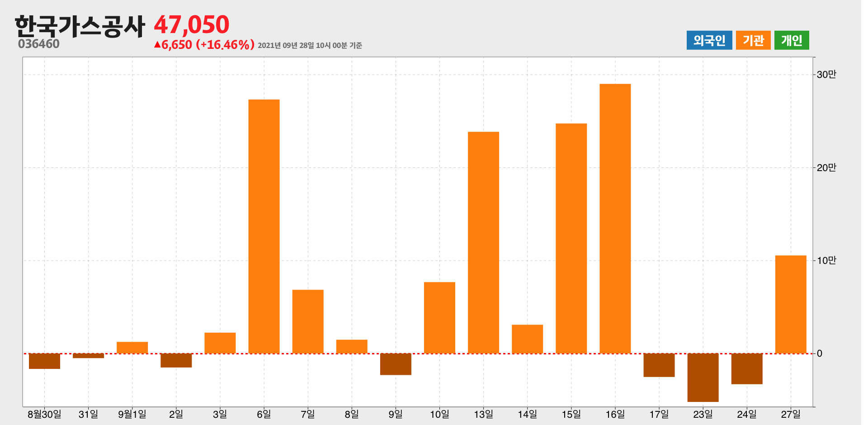This screenshot has width=868, height=425.
Task: Click the 30만 y-axis label
Action: pyautogui.click(x=826, y=74)
